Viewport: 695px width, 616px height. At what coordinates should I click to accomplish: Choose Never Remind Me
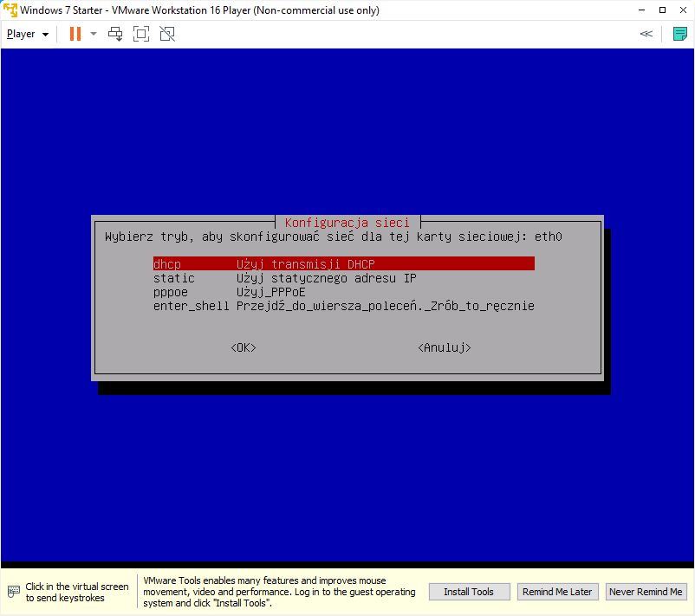(645, 592)
